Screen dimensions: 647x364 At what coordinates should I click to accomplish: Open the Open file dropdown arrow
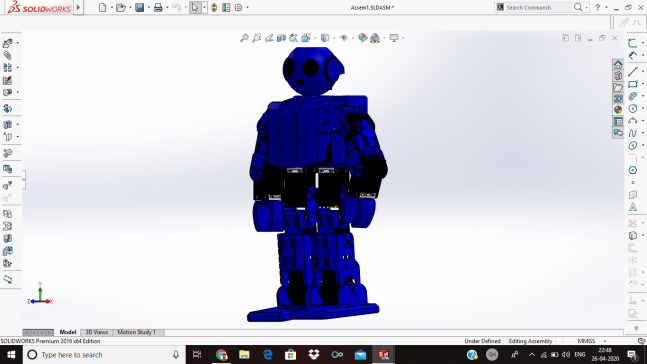(x=130, y=7)
